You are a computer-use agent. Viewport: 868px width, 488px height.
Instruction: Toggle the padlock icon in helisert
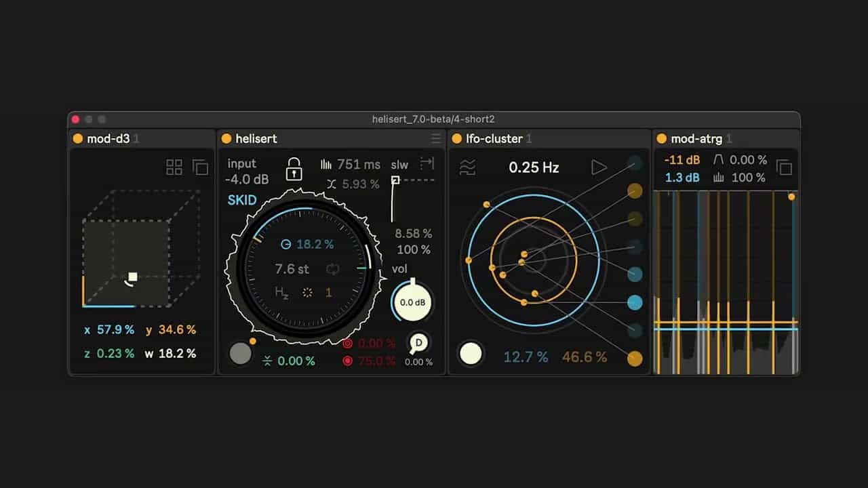tap(294, 169)
